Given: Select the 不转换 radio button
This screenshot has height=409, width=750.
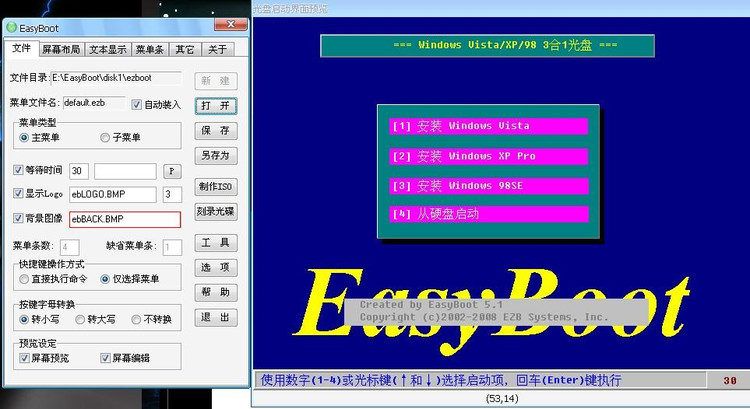Looking at the screenshot, I should [x=136, y=319].
